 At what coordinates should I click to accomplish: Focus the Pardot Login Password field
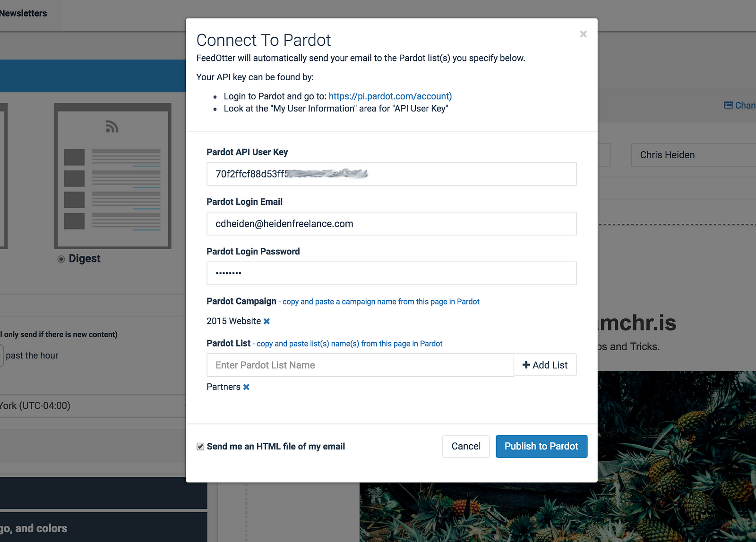coord(392,273)
